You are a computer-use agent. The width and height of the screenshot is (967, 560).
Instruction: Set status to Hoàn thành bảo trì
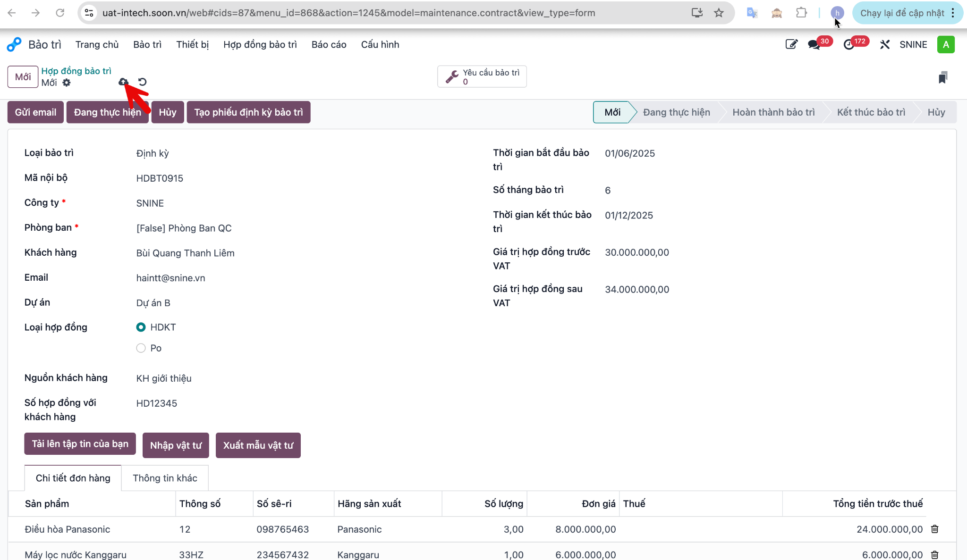tap(773, 112)
